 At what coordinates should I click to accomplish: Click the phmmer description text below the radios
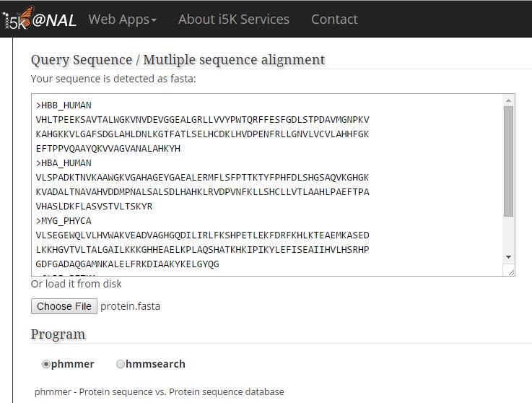pyautogui.click(x=159, y=391)
